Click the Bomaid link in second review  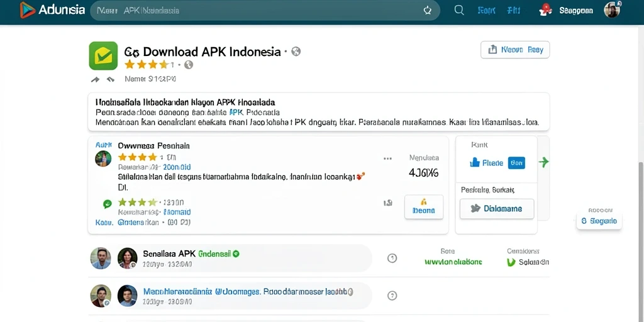tap(177, 213)
